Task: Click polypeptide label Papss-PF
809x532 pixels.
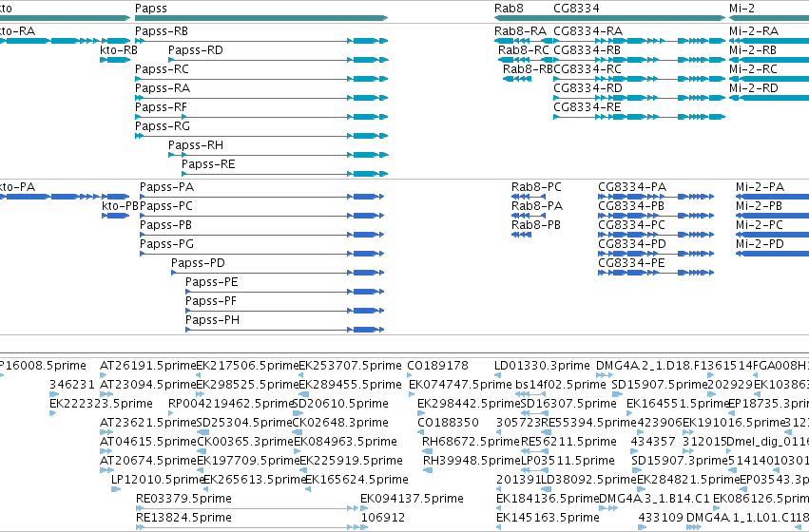Action: click(211, 301)
